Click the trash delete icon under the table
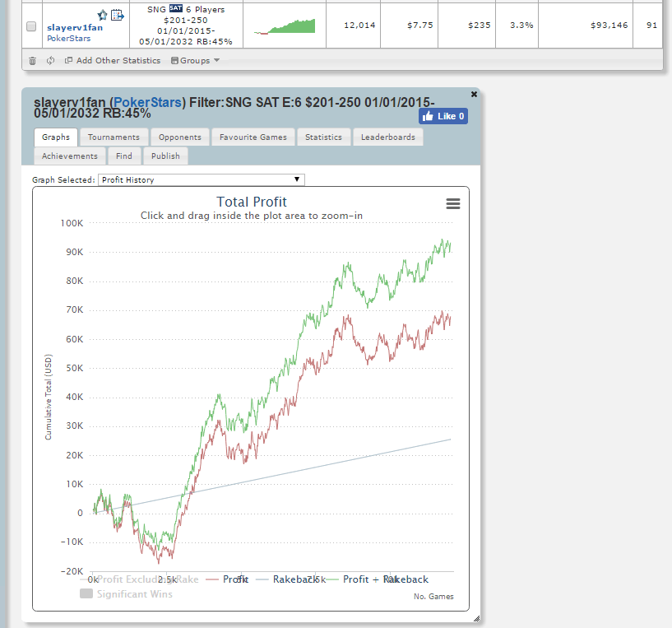Viewport: 672px width, 628px height. pyautogui.click(x=32, y=60)
